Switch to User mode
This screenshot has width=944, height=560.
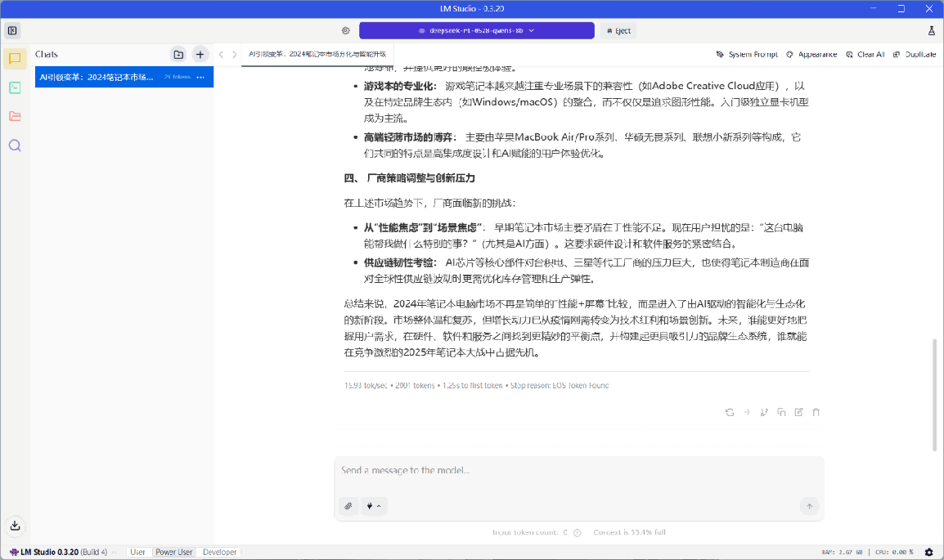tap(137, 553)
